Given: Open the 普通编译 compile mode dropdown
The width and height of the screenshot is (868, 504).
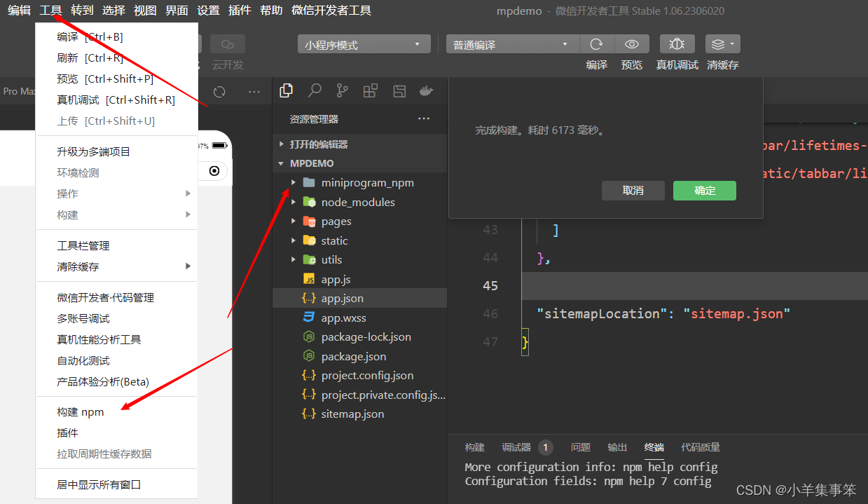Looking at the screenshot, I should (512, 45).
